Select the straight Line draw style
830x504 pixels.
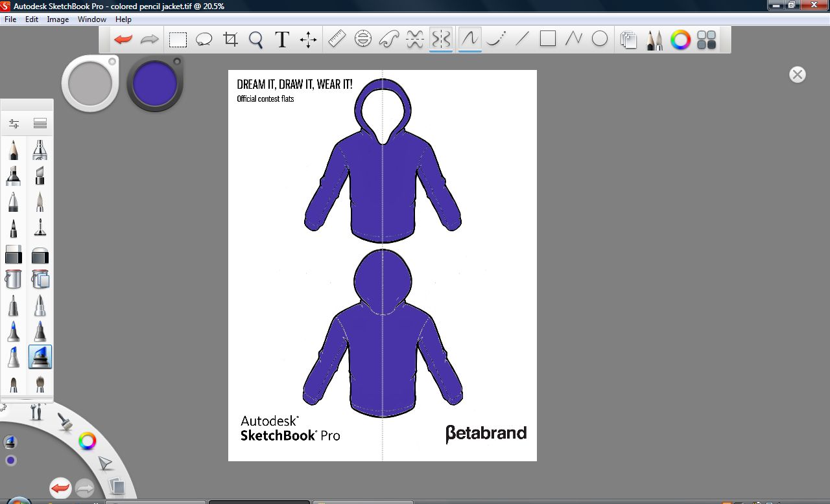tap(522, 40)
